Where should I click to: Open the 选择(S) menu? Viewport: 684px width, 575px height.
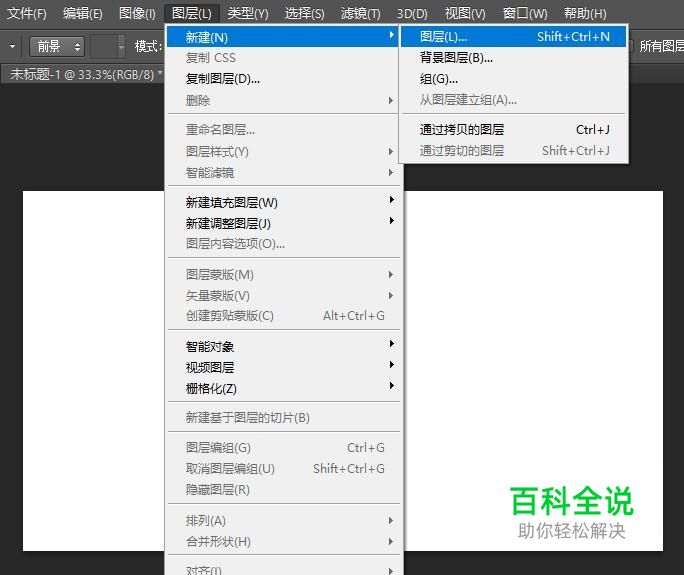click(x=304, y=14)
